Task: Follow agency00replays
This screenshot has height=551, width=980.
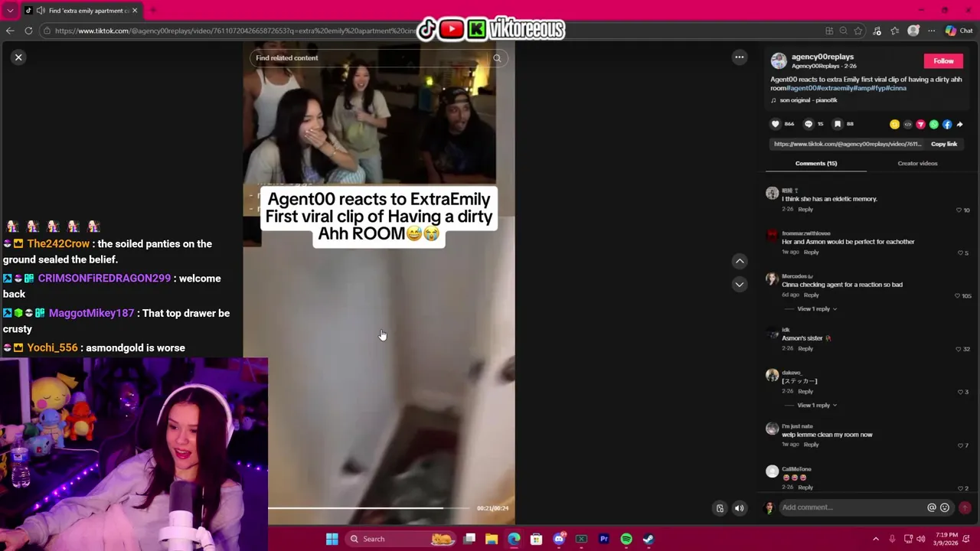Action: (943, 61)
